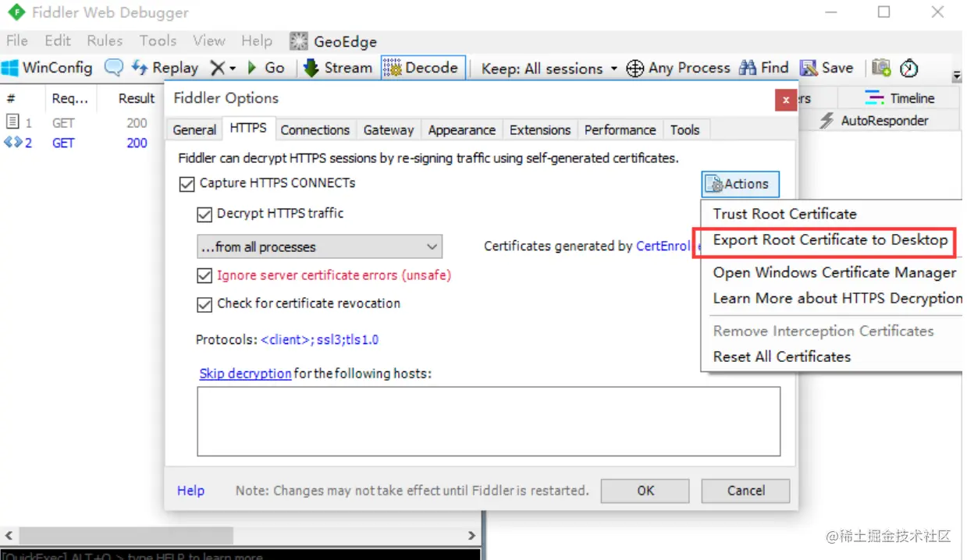
Task: Switch to the Appearance tab
Action: (x=462, y=130)
